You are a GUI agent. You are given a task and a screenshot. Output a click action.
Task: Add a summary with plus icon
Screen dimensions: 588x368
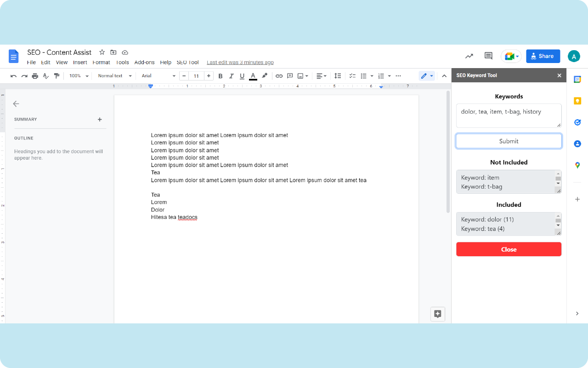click(x=100, y=120)
